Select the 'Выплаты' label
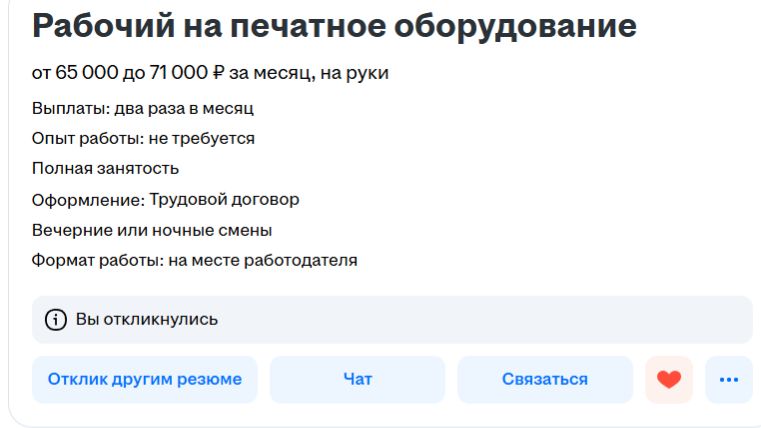 [70, 108]
